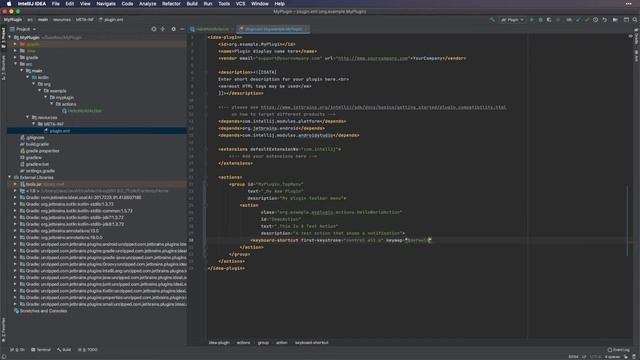Collapse the actions package node

point(51,104)
